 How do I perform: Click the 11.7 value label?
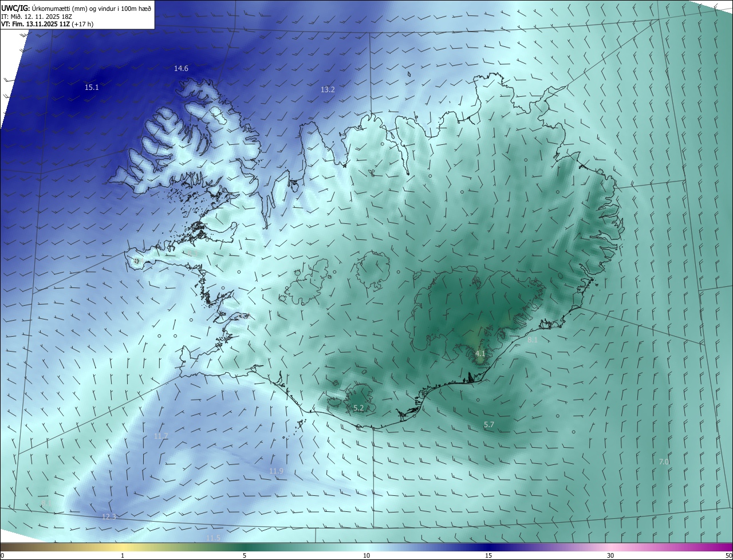161,436
